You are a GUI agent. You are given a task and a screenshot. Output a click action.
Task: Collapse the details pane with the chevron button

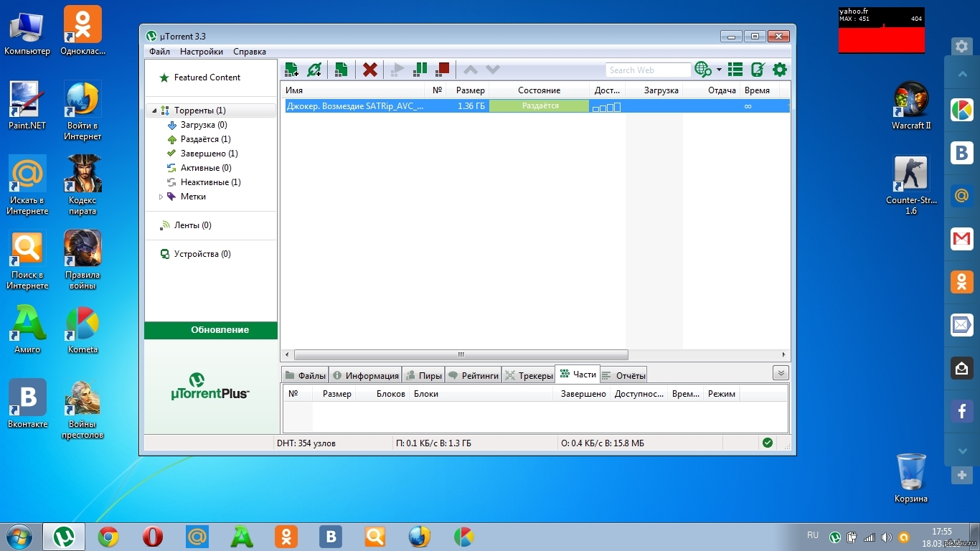(781, 373)
